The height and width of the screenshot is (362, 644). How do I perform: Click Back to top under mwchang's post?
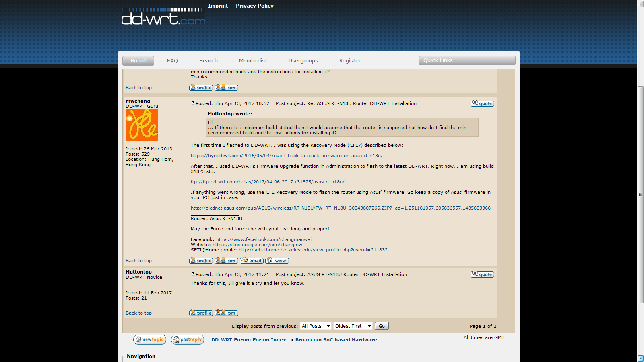(138, 261)
